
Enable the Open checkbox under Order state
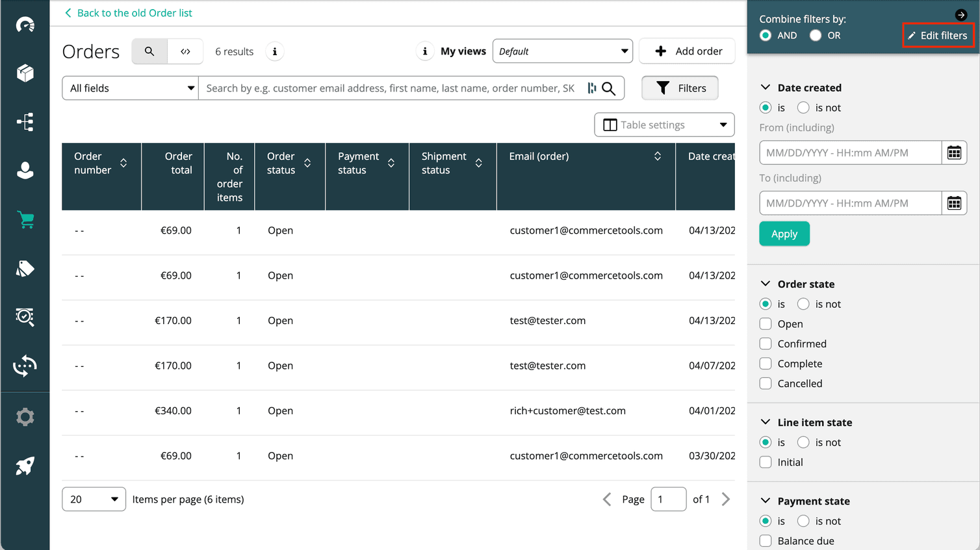click(766, 323)
